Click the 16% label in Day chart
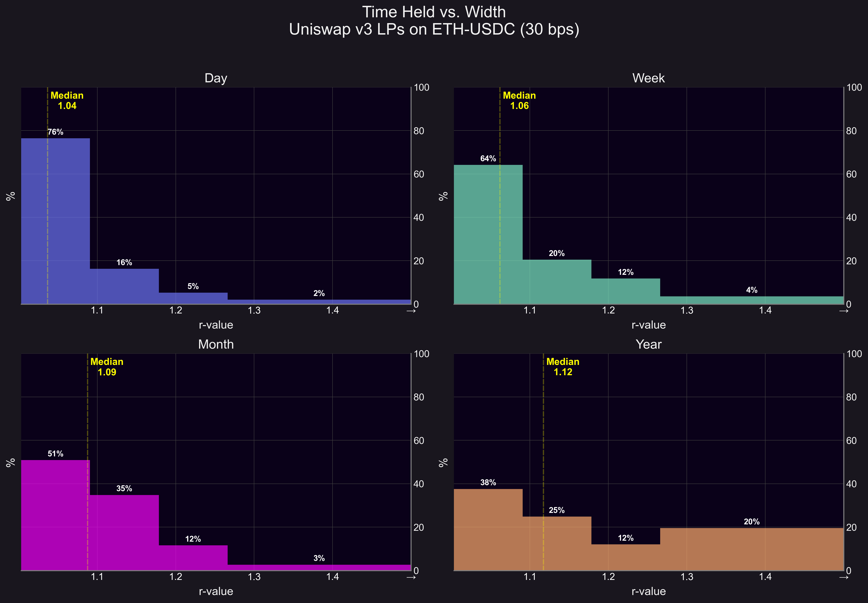The height and width of the screenshot is (603, 868). point(124,263)
